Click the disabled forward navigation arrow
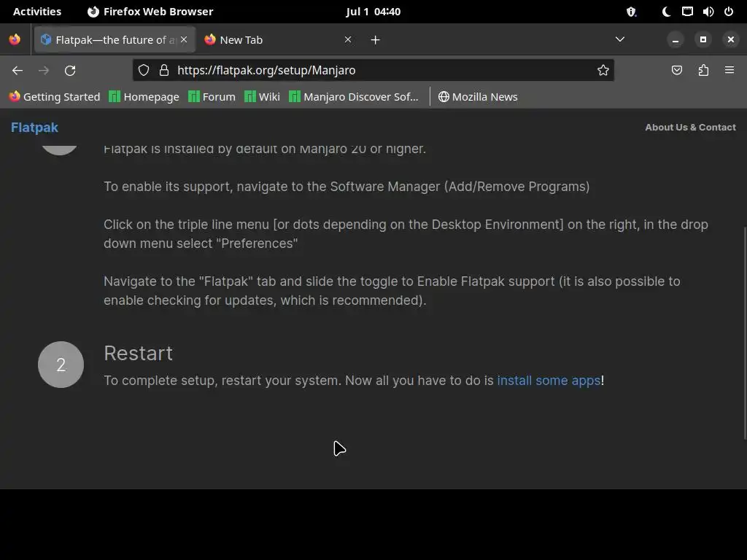747x560 pixels. point(44,71)
